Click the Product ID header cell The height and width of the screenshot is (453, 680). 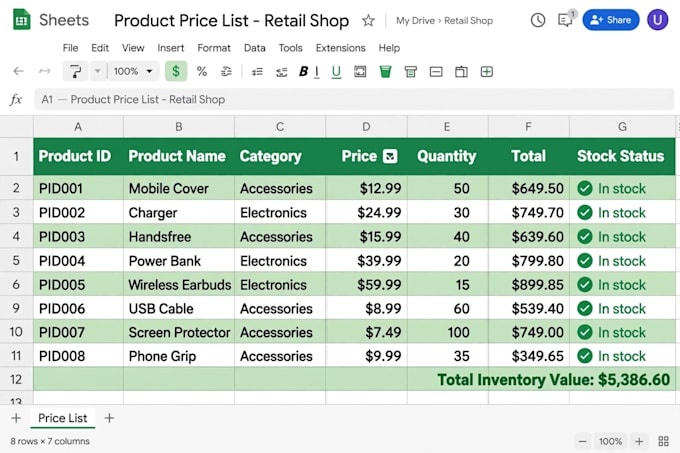click(78, 156)
